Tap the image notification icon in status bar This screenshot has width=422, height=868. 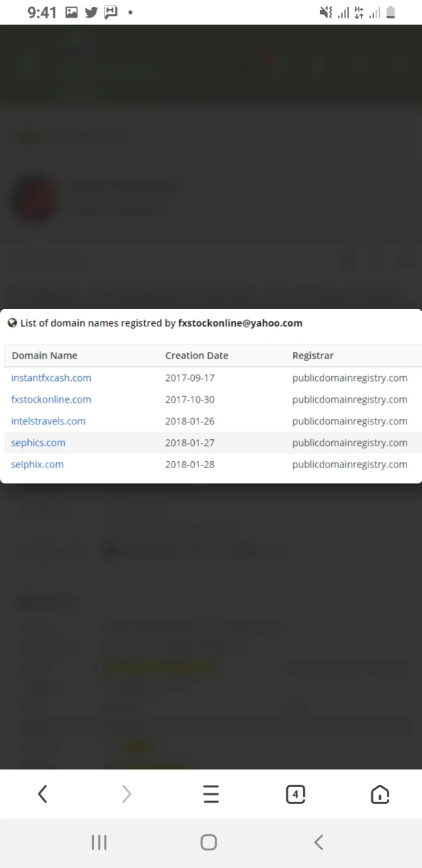(x=72, y=12)
